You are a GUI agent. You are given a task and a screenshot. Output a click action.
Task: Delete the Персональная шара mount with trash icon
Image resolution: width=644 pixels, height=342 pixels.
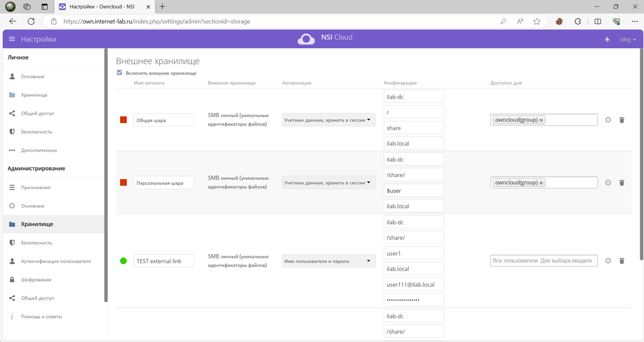[x=621, y=182]
